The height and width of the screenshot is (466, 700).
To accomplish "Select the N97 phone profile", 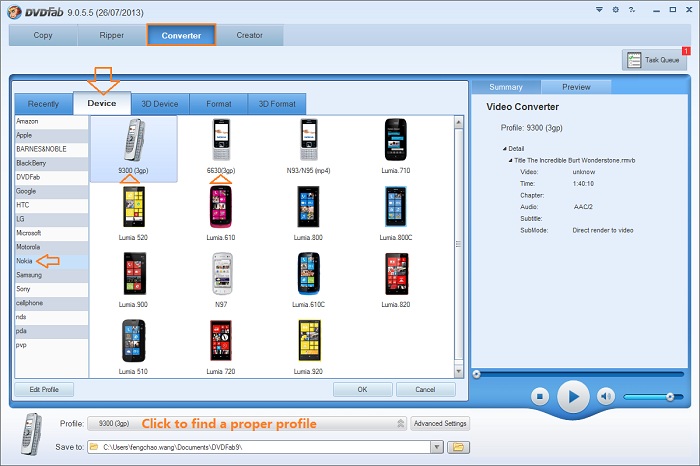I will click(x=222, y=274).
